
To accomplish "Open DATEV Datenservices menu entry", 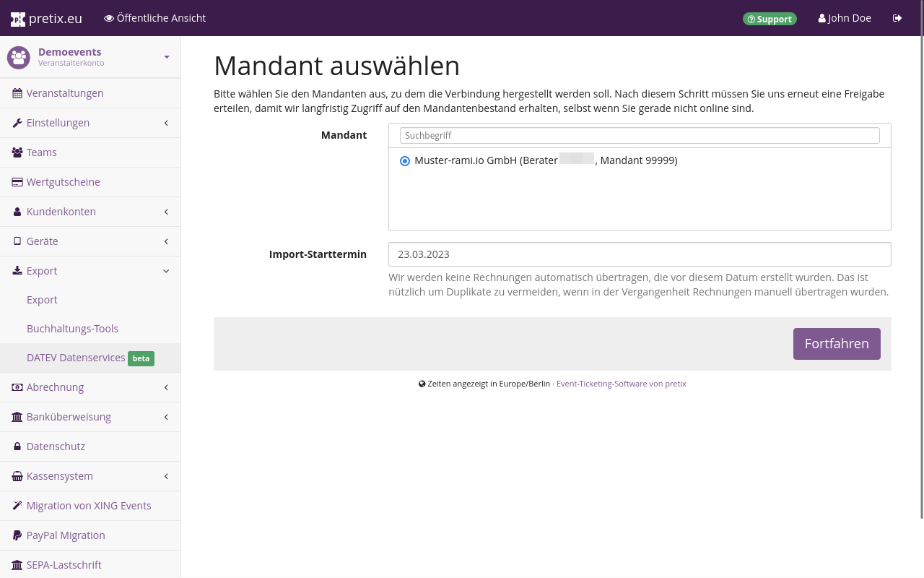I will [76, 358].
